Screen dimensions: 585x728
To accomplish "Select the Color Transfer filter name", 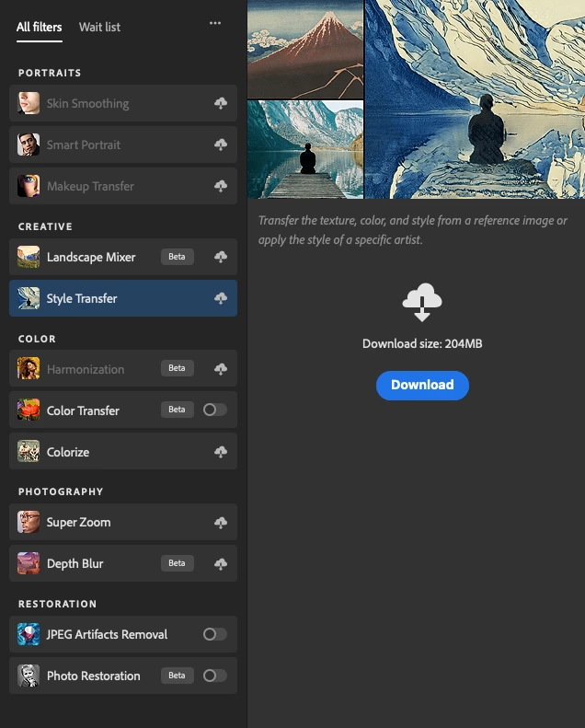I will (83, 410).
